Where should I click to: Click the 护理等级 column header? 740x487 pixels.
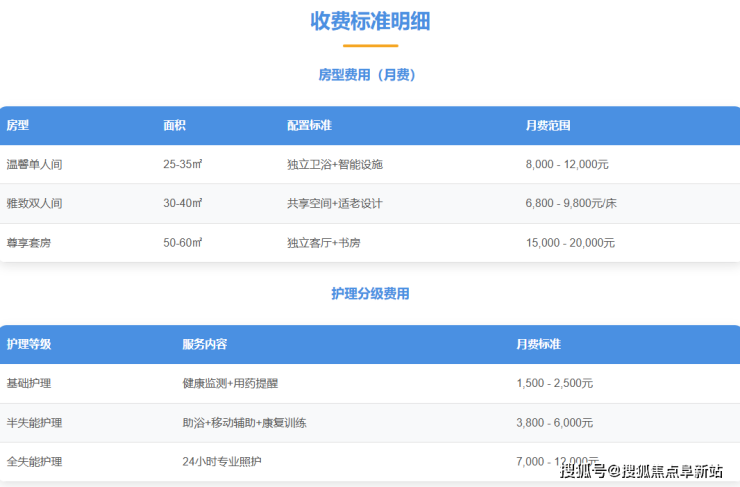pyautogui.click(x=29, y=344)
